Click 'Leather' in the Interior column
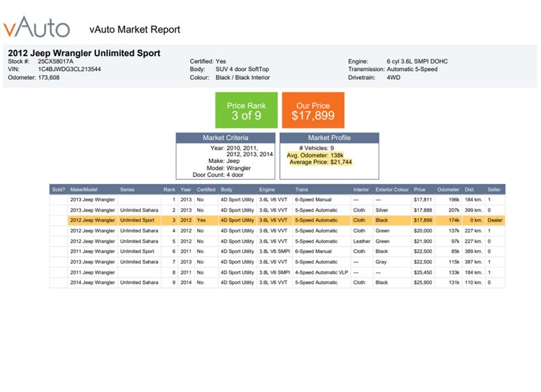Image resolution: width=541 pixels, height=392 pixels. pyautogui.click(x=362, y=241)
